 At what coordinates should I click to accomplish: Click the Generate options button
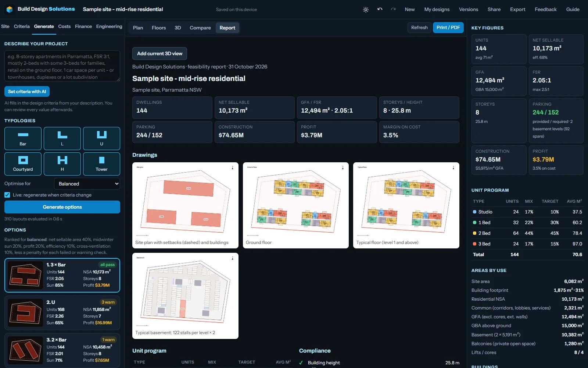tap(62, 207)
